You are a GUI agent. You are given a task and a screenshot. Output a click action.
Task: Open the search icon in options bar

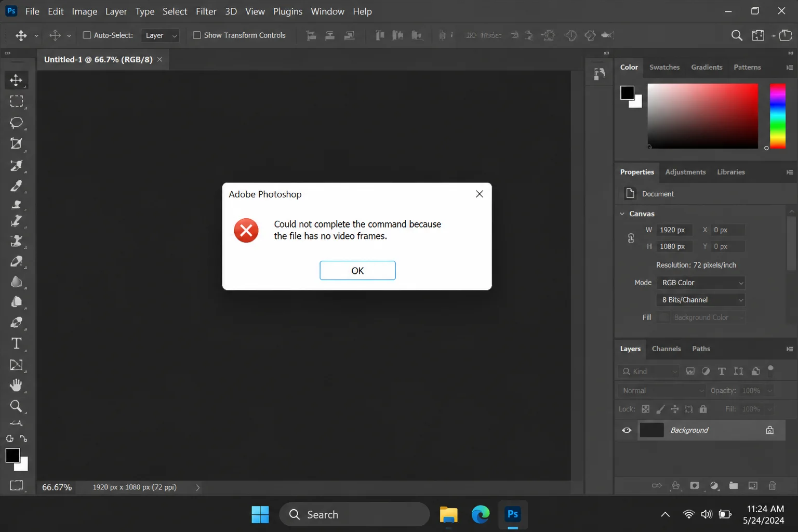736,35
